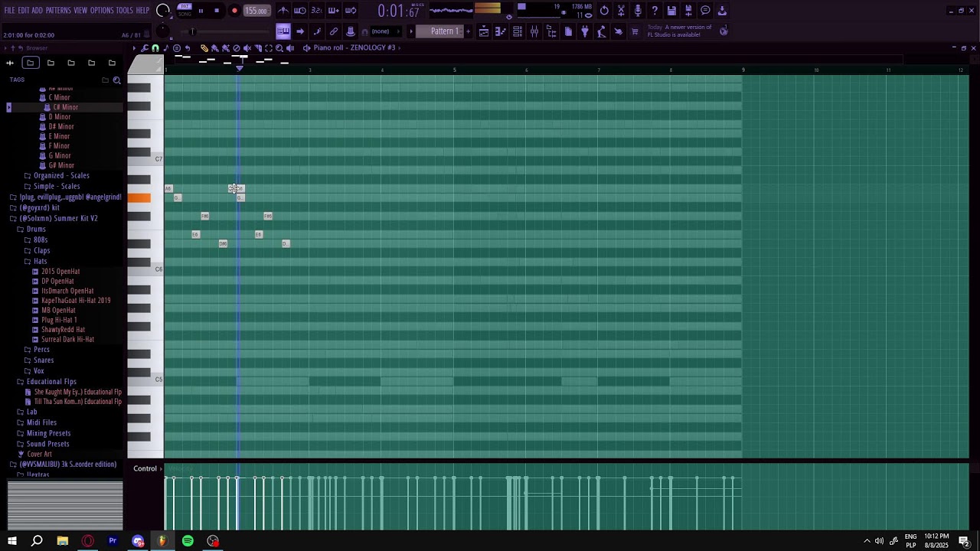The width and height of the screenshot is (980, 551).
Task: Open help with the question mark icon
Action: point(655,11)
